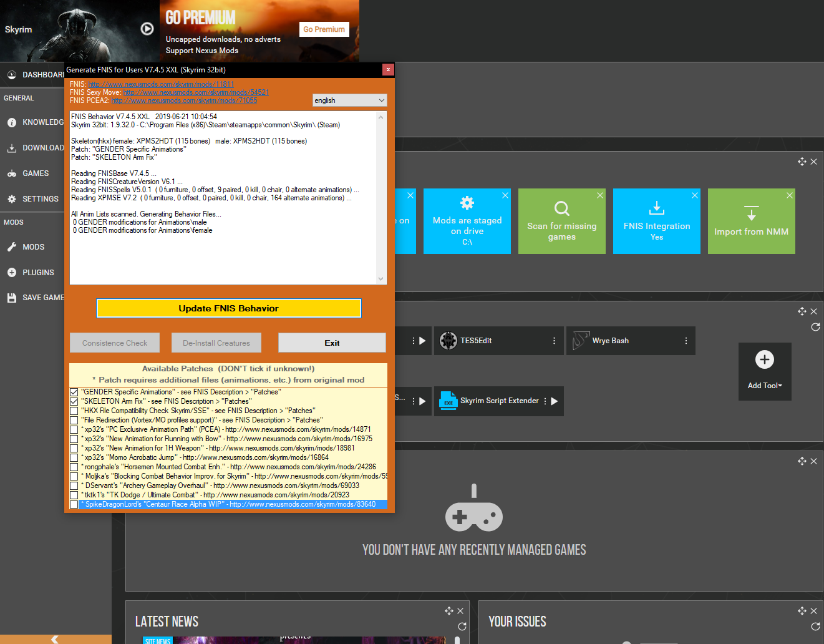Enable the File Redirection patch checkbox
The image size is (824, 644).
[x=74, y=420]
